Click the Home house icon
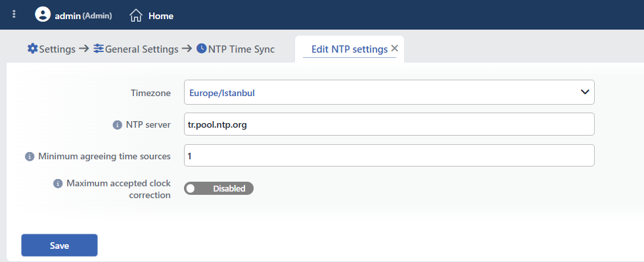644x262 pixels. pos(136,16)
